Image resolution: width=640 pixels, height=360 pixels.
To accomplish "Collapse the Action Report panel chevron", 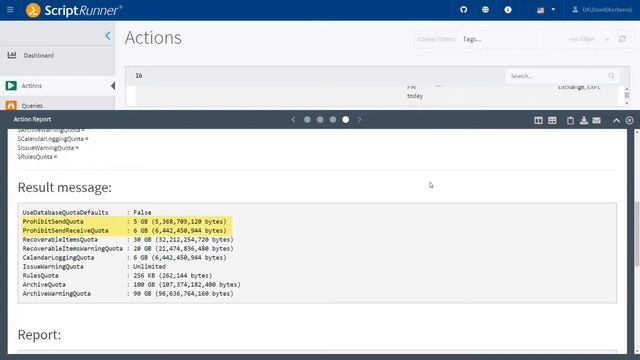I will 616,120.
